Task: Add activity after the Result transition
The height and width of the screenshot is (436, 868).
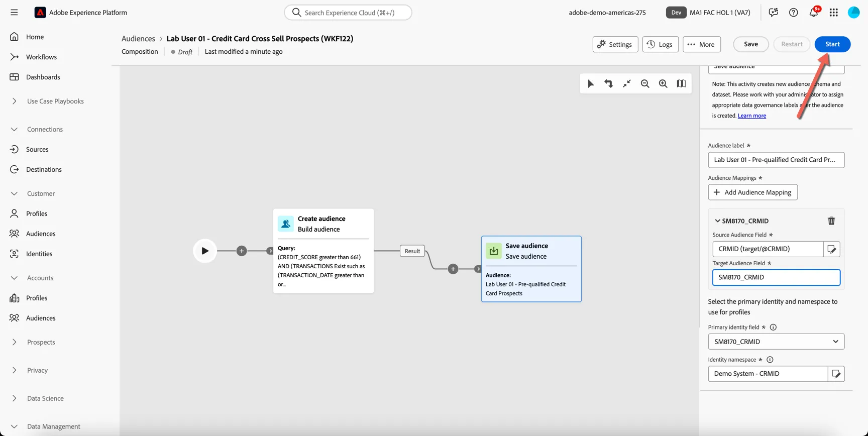Action: coord(453,269)
